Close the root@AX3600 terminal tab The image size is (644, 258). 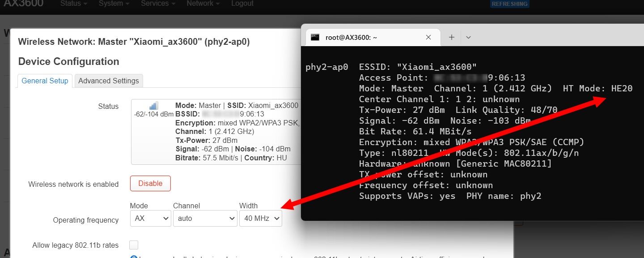pos(428,38)
